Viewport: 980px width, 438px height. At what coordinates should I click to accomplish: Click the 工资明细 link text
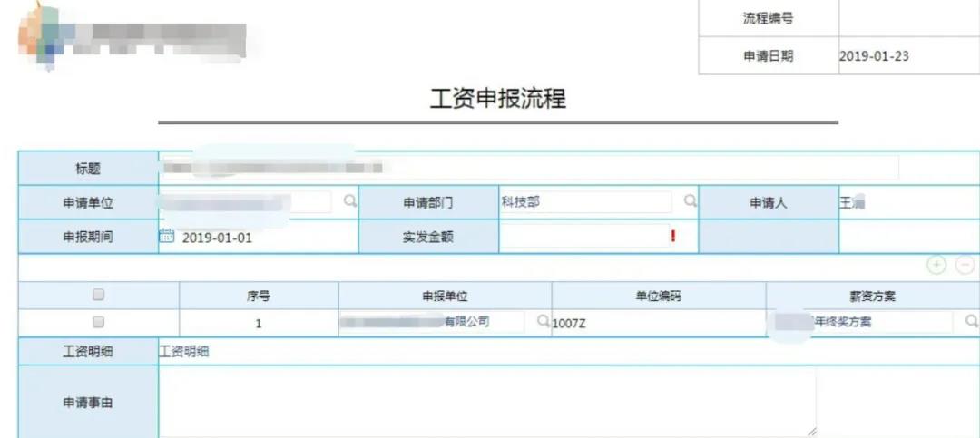click(184, 352)
